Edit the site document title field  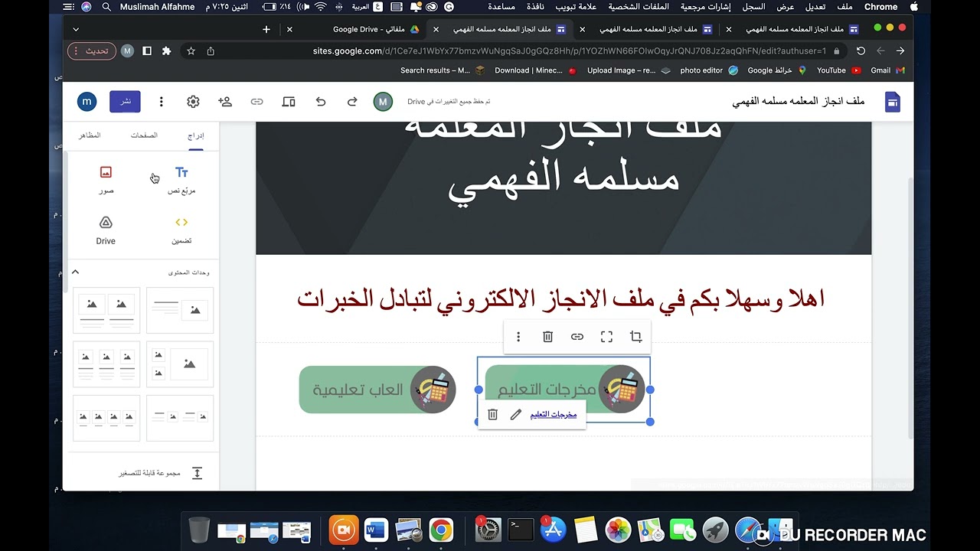(798, 102)
